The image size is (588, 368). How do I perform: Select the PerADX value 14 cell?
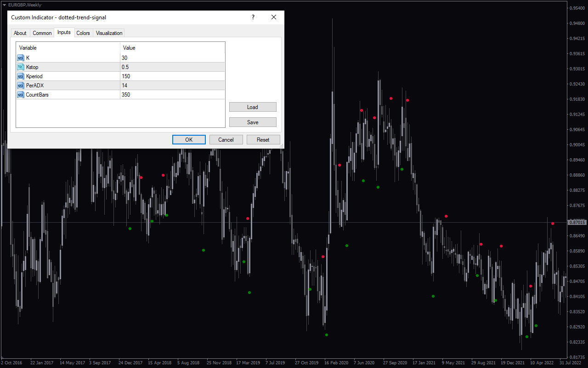pos(172,86)
